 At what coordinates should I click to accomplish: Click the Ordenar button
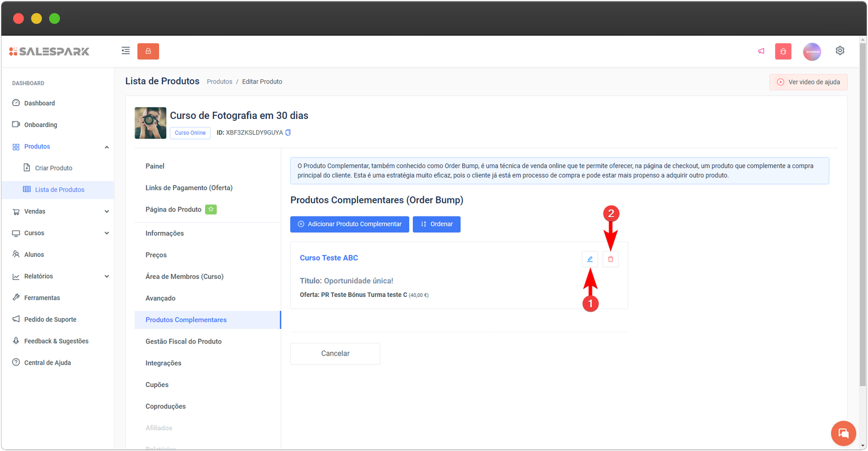(x=436, y=224)
